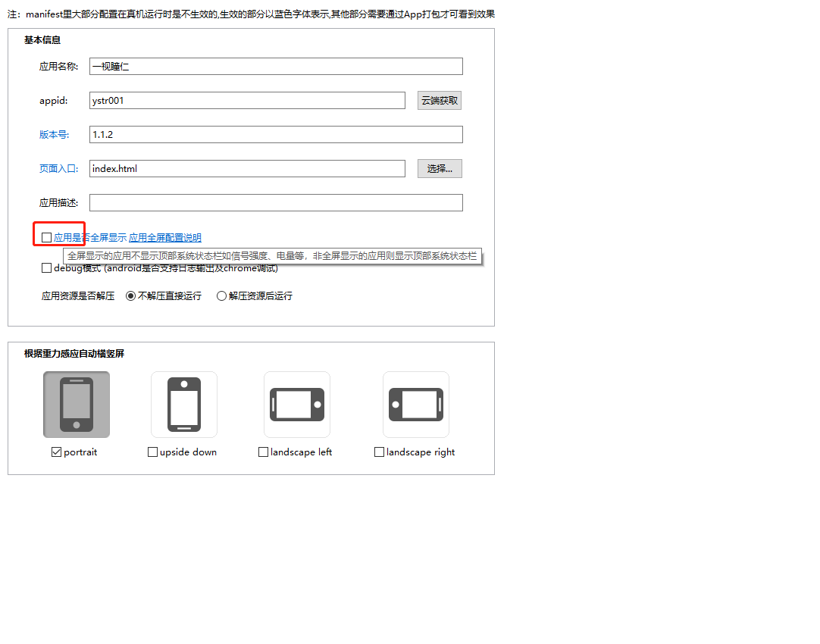Toggle the 应用是否全屏显示 checkbox
Image resolution: width=820 pixels, height=644 pixels.
tap(47, 238)
